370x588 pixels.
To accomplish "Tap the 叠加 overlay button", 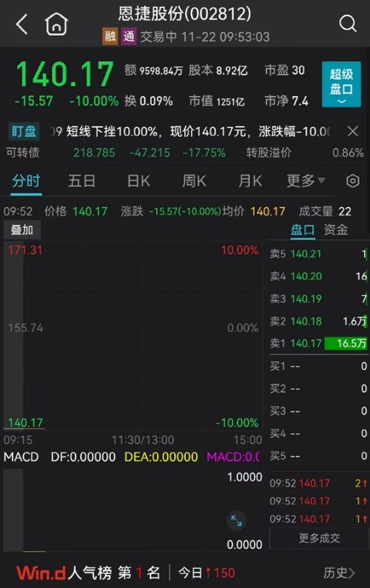I will [x=21, y=230].
